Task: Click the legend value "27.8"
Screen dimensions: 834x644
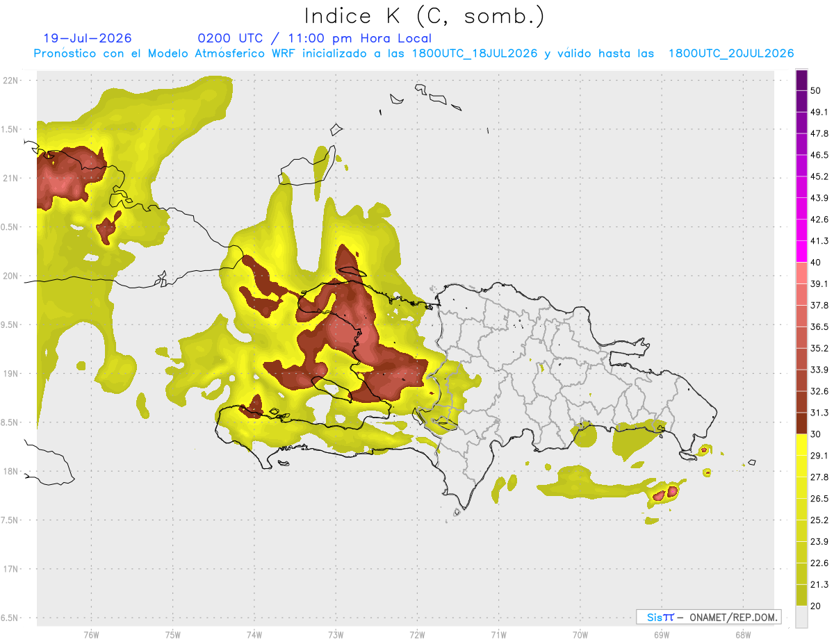Action: (819, 477)
